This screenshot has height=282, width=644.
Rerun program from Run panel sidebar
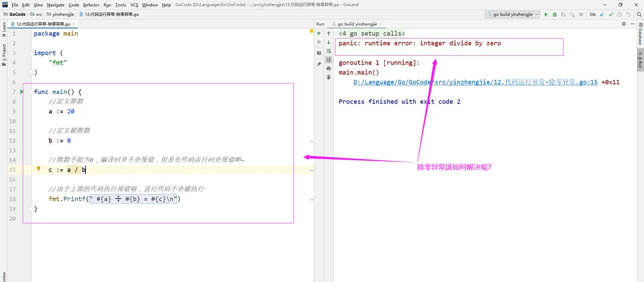pyautogui.click(x=319, y=33)
